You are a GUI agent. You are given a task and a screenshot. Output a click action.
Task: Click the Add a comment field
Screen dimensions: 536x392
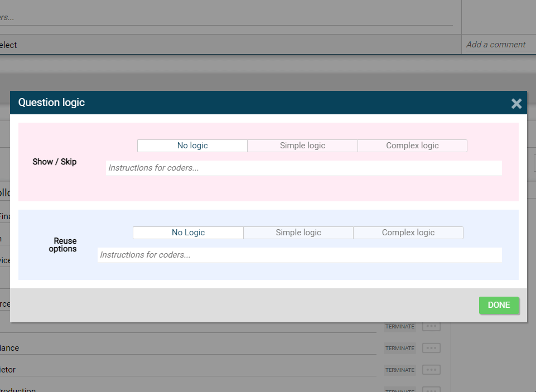pos(496,45)
